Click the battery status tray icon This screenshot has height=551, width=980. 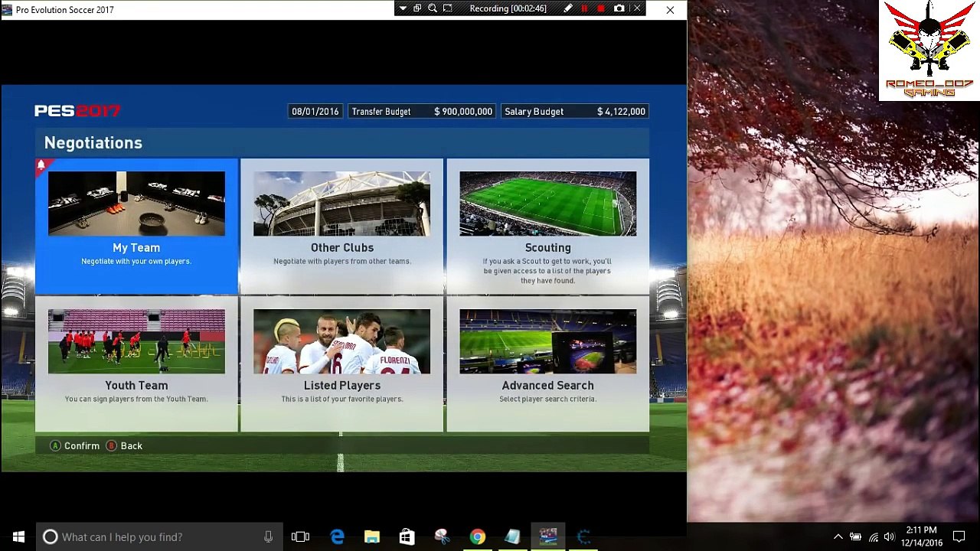[855, 537]
